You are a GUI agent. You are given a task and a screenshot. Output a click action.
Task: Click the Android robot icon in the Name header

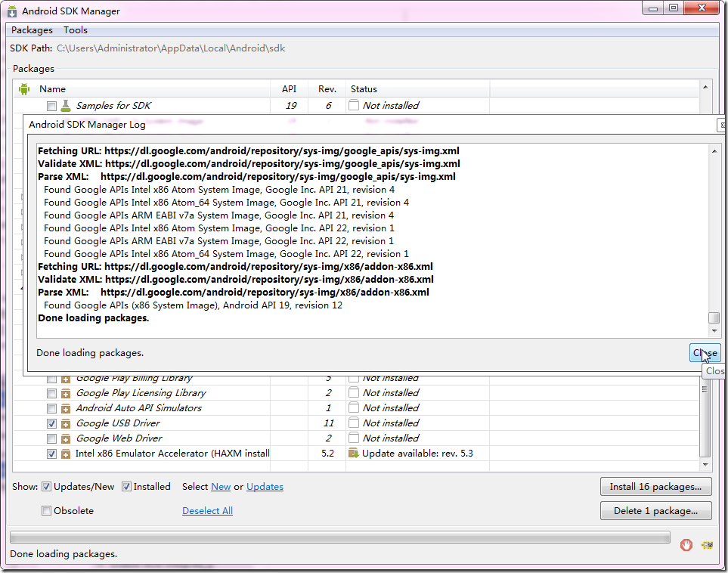24,88
